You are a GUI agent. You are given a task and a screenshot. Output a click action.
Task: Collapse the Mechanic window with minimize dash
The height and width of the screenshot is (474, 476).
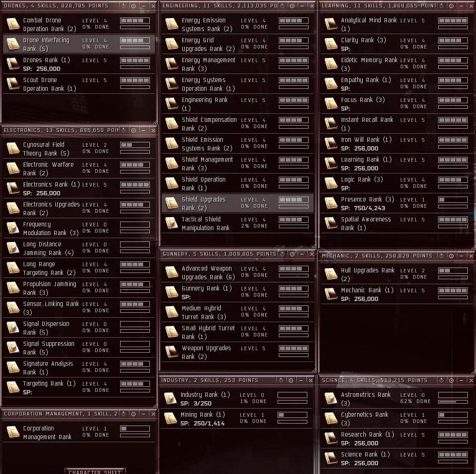point(462,256)
